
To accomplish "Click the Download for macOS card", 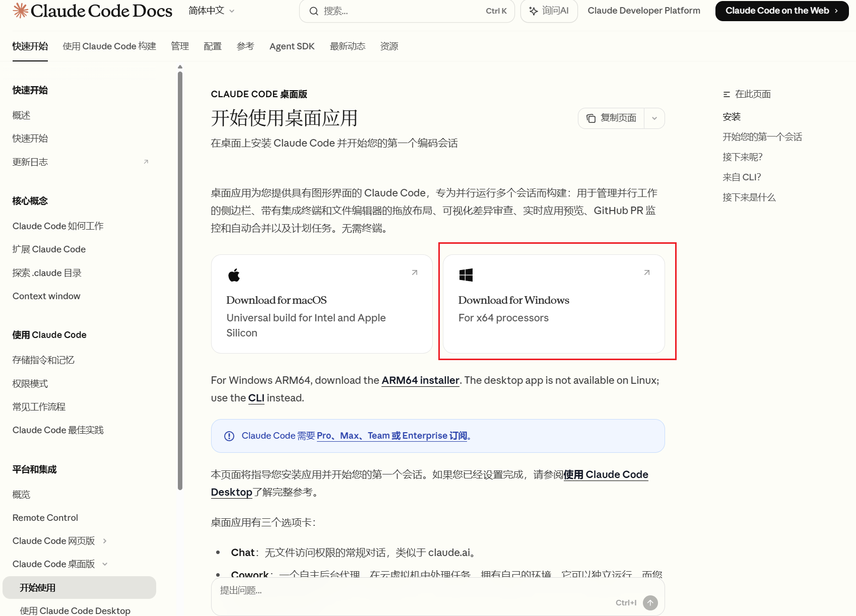I will 322,304.
